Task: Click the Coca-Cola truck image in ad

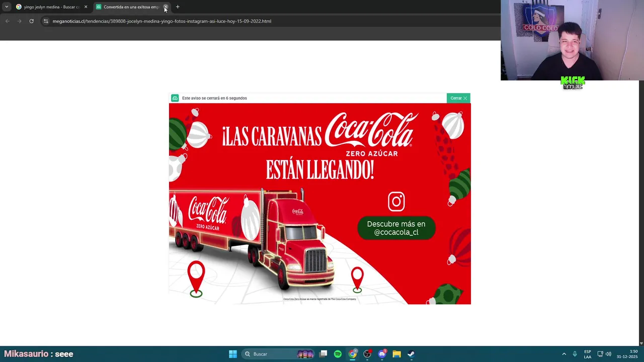Action: coord(252,239)
